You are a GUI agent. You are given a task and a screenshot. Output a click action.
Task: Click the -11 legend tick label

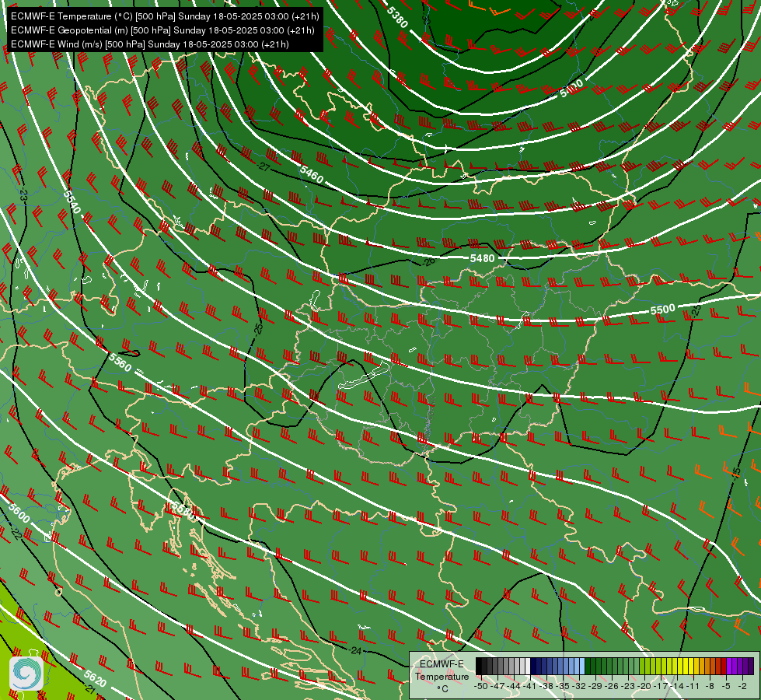694,687
